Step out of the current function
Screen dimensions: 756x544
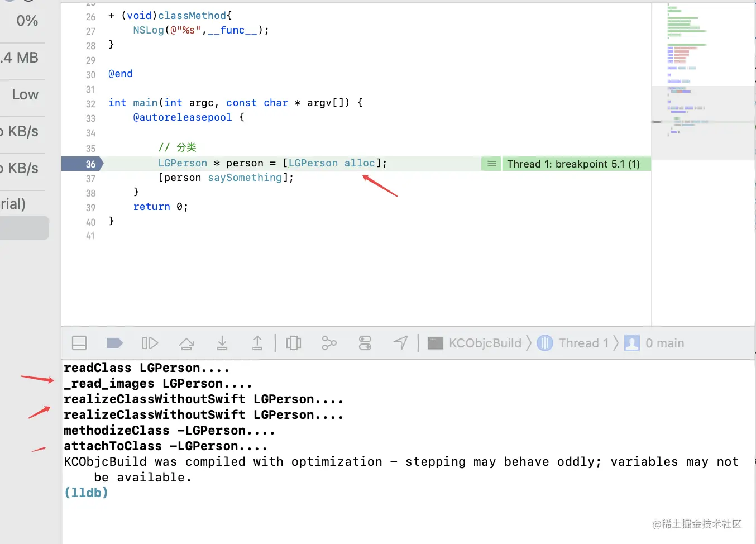(x=257, y=343)
